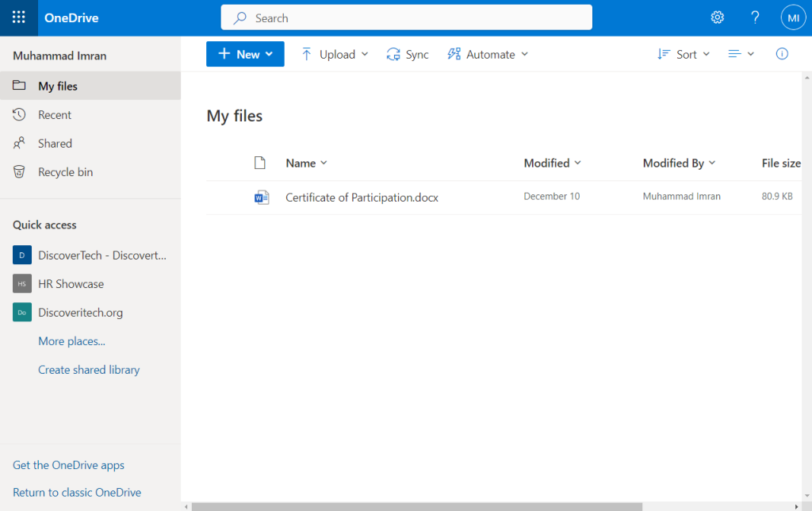This screenshot has height=511, width=812.
Task: Open OneDrive settings gear
Action: (x=717, y=17)
